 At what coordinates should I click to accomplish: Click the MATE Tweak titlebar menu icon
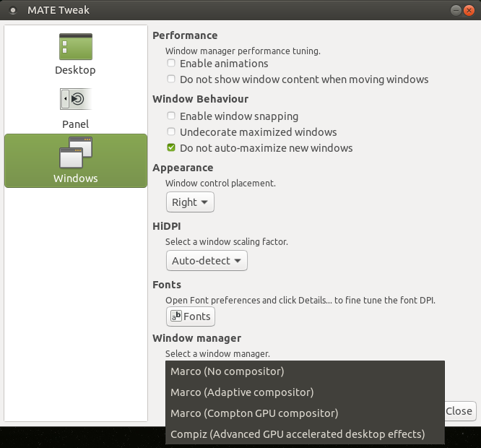tap(12, 11)
